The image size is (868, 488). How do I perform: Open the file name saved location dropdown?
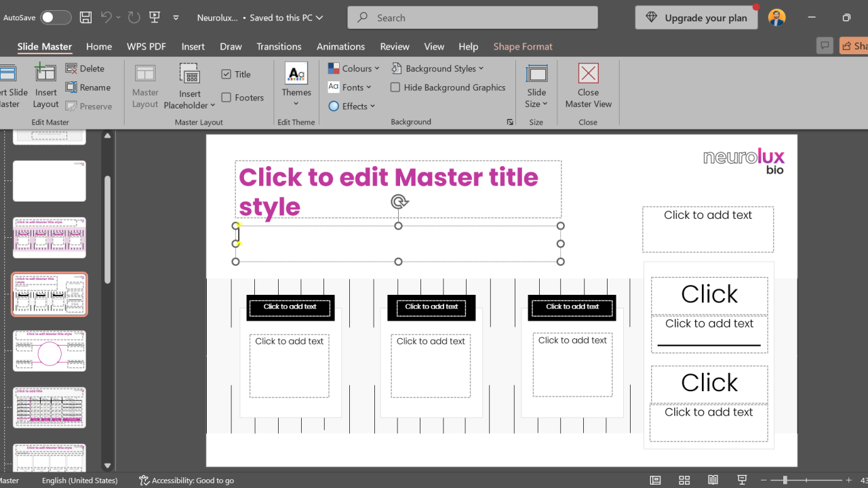point(319,18)
